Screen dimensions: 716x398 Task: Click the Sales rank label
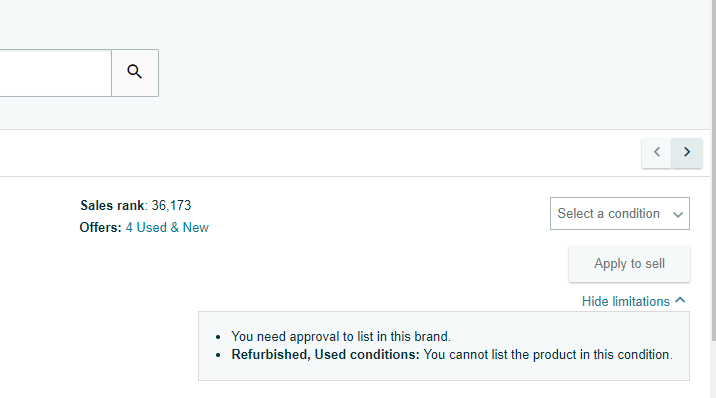(x=112, y=205)
